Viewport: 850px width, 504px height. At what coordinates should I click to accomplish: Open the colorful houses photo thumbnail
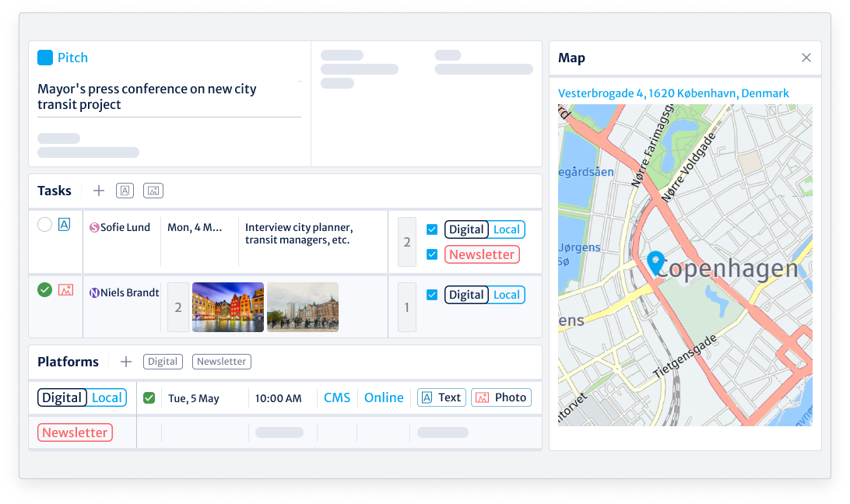pyautogui.click(x=228, y=307)
